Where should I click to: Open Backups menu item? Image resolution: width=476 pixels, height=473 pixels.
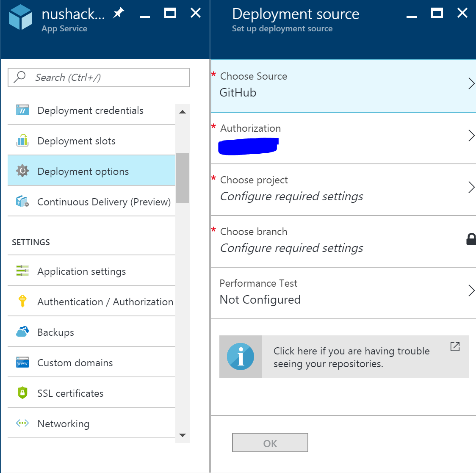[91, 332]
